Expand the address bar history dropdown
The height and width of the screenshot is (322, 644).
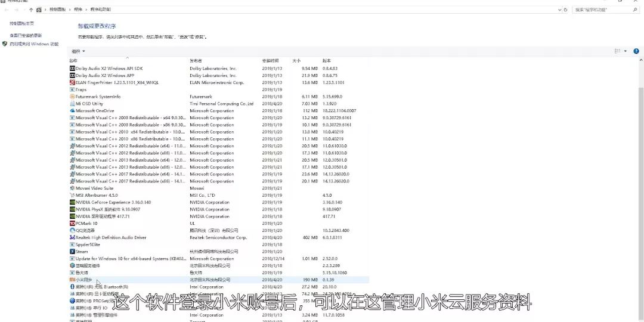[559, 10]
